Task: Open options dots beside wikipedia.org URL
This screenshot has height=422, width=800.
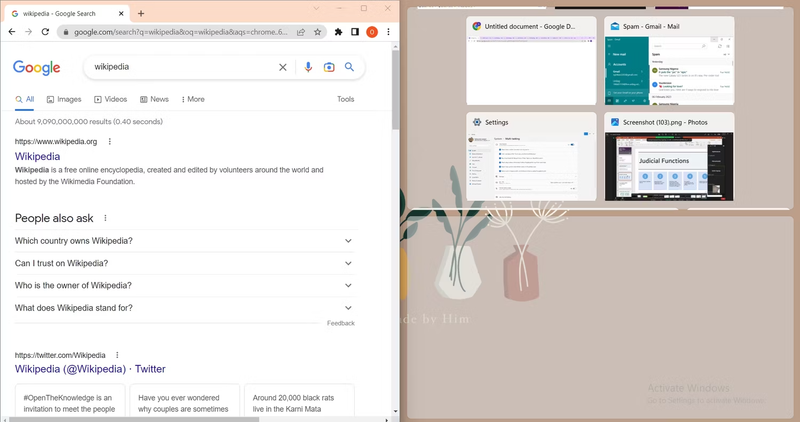Action: click(x=110, y=141)
